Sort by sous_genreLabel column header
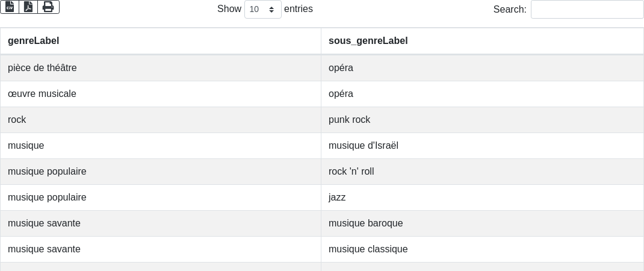The image size is (644, 271). pos(482,41)
